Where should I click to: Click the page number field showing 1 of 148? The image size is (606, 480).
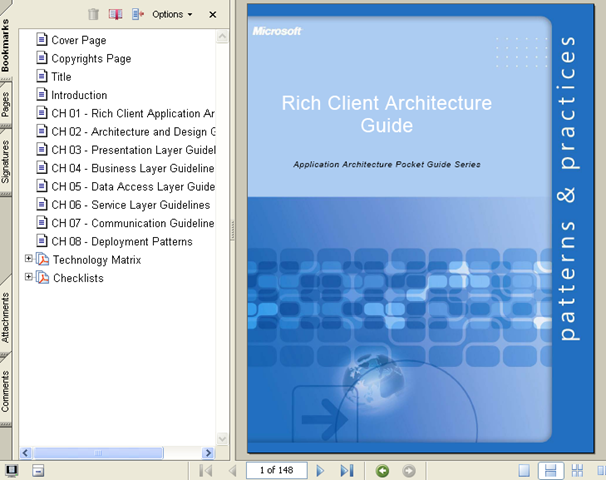[277, 470]
